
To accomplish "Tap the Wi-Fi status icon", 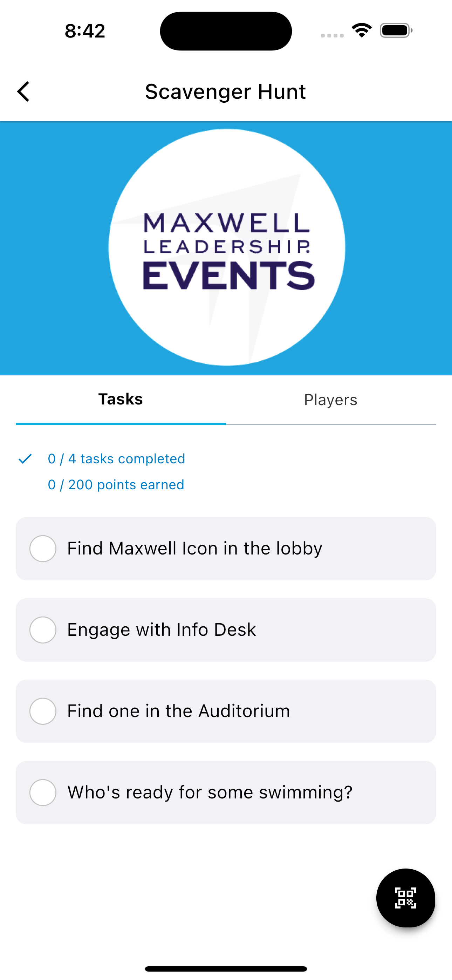I will [362, 30].
